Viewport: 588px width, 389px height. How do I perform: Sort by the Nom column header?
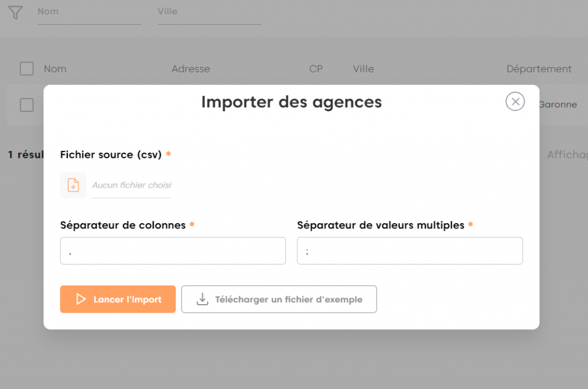55,69
